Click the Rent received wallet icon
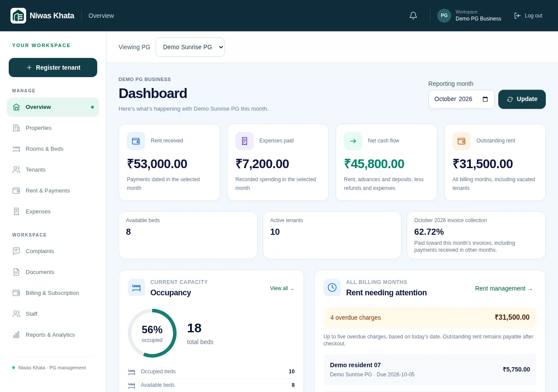 [x=136, y=141]
